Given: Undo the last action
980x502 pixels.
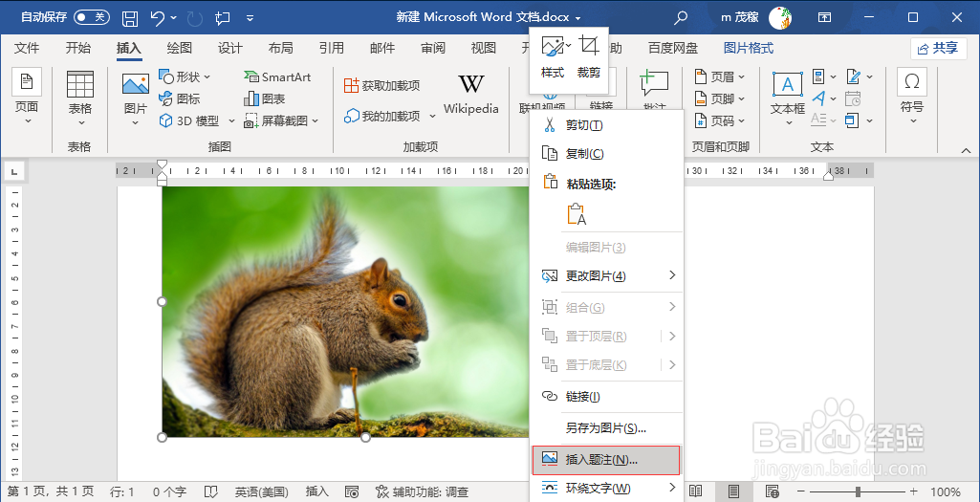Looking at the screenshot, I should tap(158, 18).
